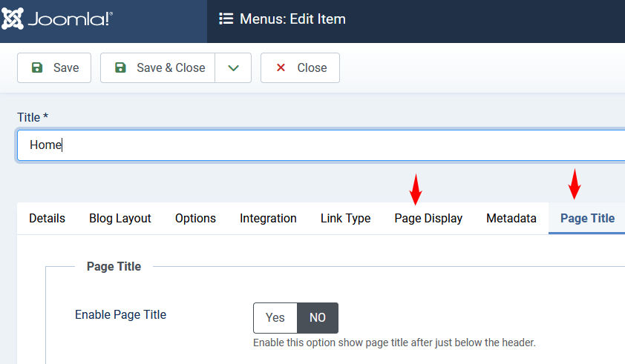Set Enable Page Title to NO
625x364 pixels.
pos(318,317)
